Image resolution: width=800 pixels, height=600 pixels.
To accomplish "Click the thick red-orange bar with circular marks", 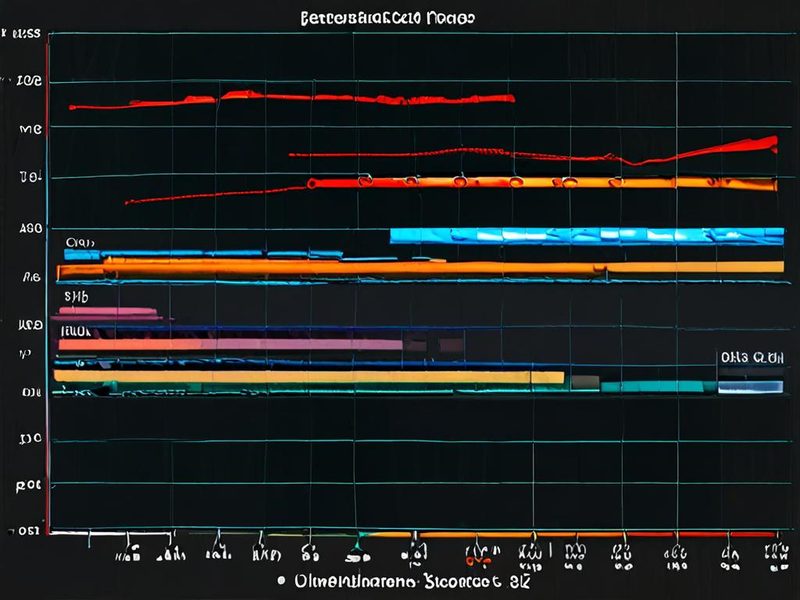I will click(542, 183).
